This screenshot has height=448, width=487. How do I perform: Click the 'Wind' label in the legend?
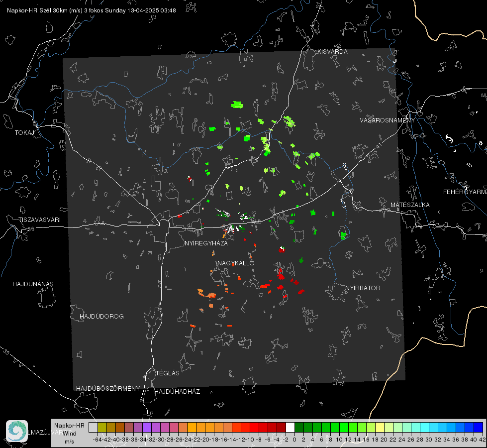tap(70, 434)
